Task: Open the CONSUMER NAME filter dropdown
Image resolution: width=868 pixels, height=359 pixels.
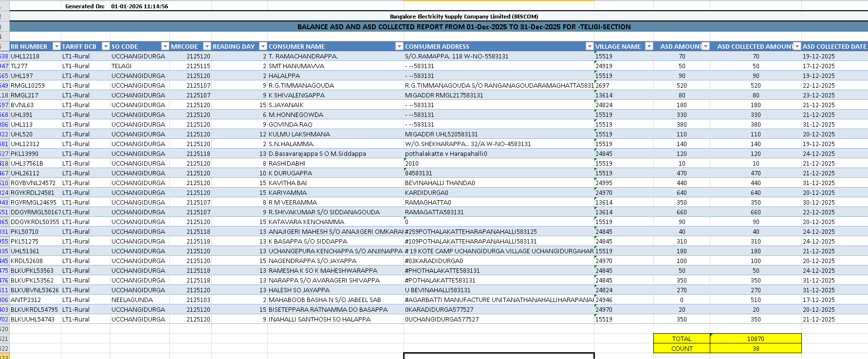Action: [x=399, y=46]
